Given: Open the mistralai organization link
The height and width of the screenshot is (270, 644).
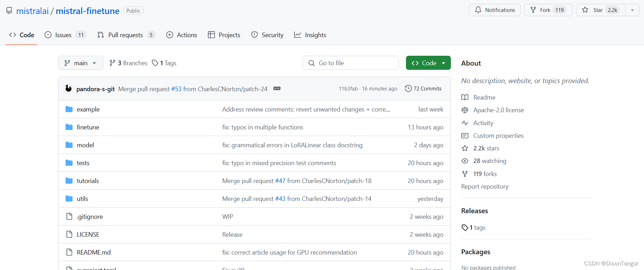Looking at the screenshot, I should tap(32, 11).
